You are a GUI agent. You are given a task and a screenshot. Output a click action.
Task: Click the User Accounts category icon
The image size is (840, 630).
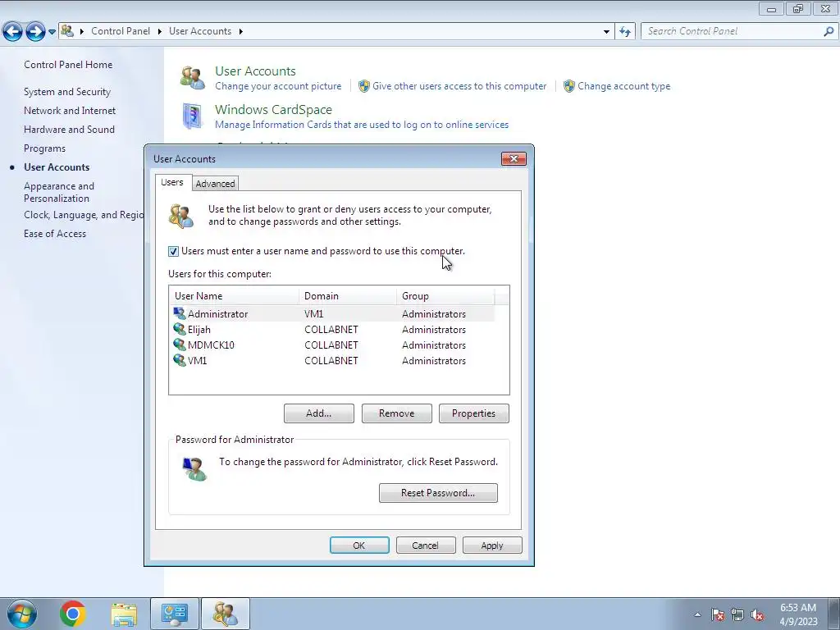click(192, 78)
